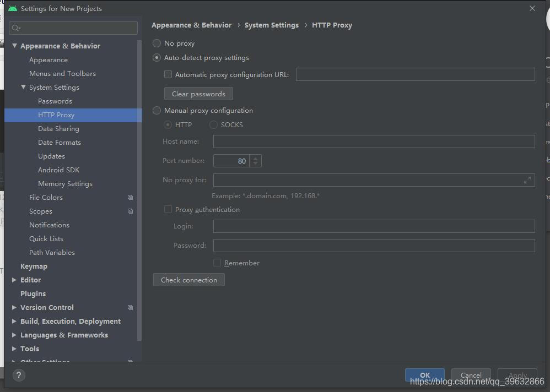Click the Cancel button
This screenshot has height=392, width=550.
[471, 375]
